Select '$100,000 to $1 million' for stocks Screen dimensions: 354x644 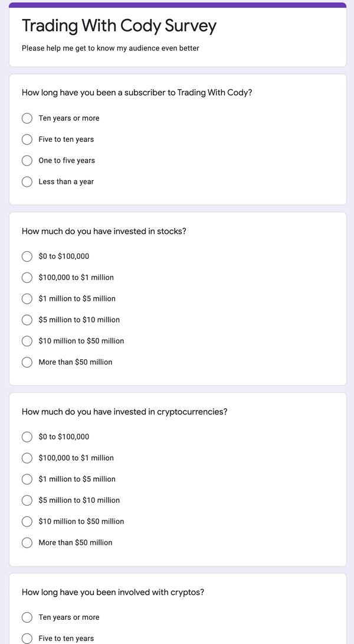[x=27, y=277]
